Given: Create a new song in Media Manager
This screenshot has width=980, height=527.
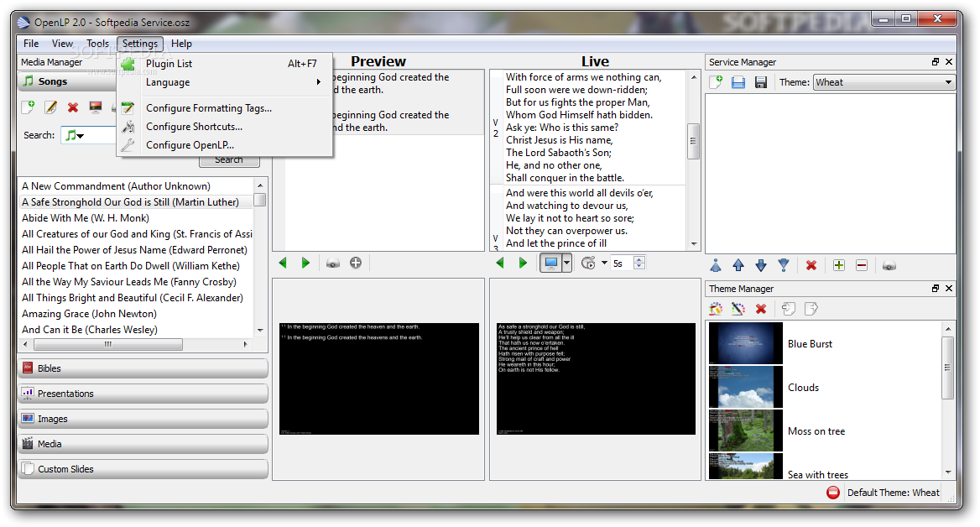Looking at the screenshot, I should 29,107.
